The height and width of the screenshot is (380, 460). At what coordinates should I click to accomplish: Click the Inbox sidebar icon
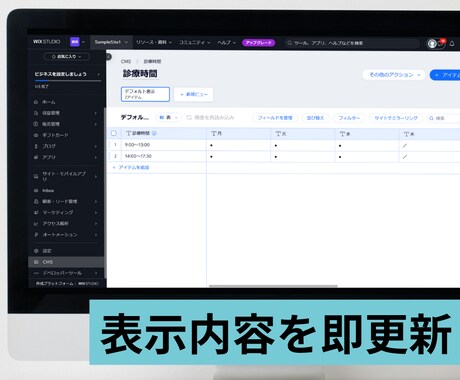36,191
